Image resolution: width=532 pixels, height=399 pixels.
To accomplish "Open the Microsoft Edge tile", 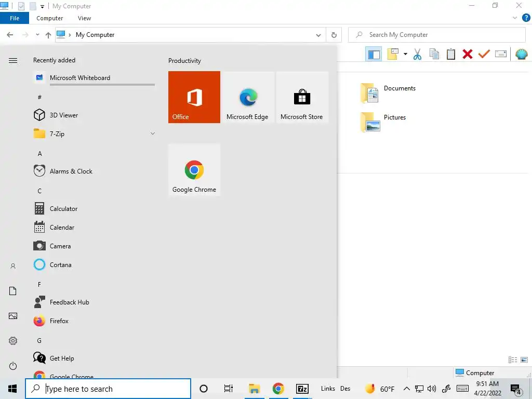I will (x=247, y=97).
